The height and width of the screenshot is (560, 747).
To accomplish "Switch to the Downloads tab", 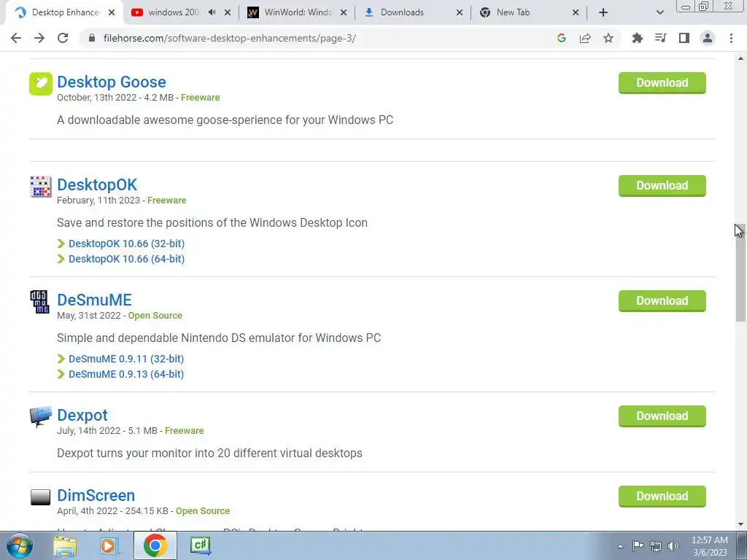I will click(402, 12).
